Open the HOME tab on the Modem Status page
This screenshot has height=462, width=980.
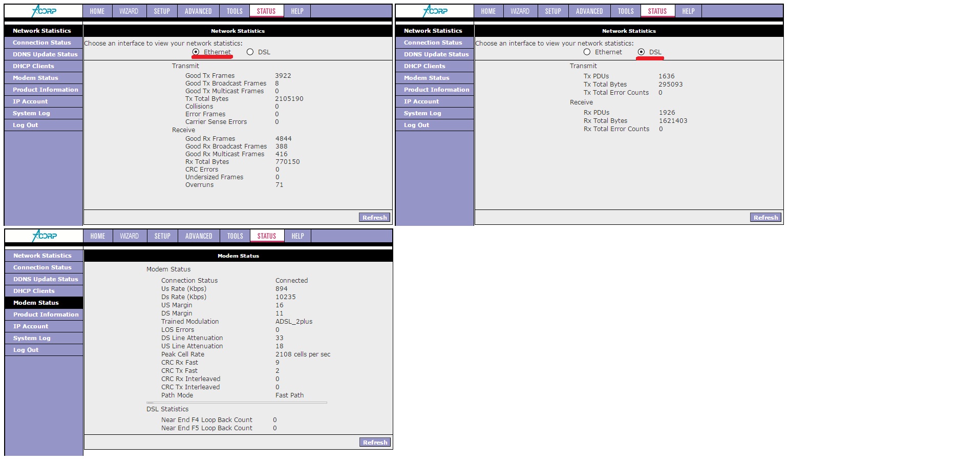pyautogui.click(x=97, y=236)
